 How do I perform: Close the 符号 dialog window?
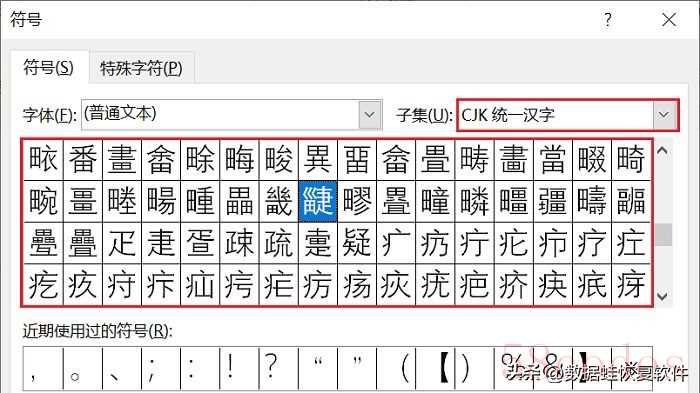[x=669, y=20]
